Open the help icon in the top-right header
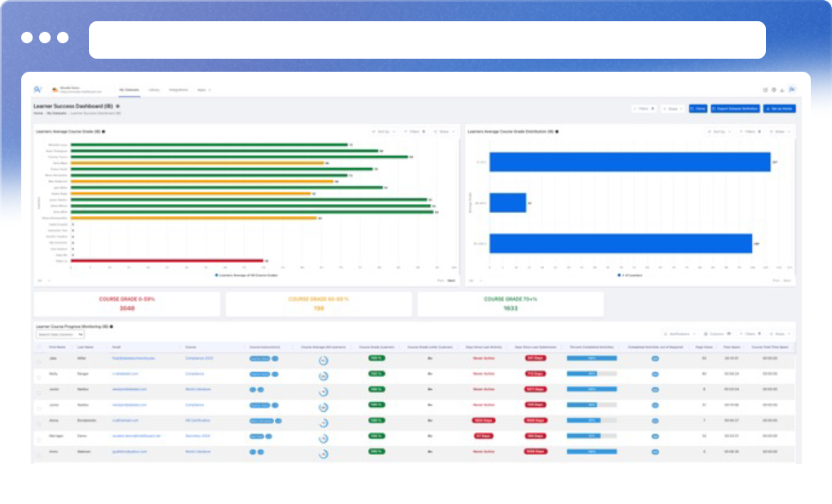The image size is (832, 504). click(773, 91)
